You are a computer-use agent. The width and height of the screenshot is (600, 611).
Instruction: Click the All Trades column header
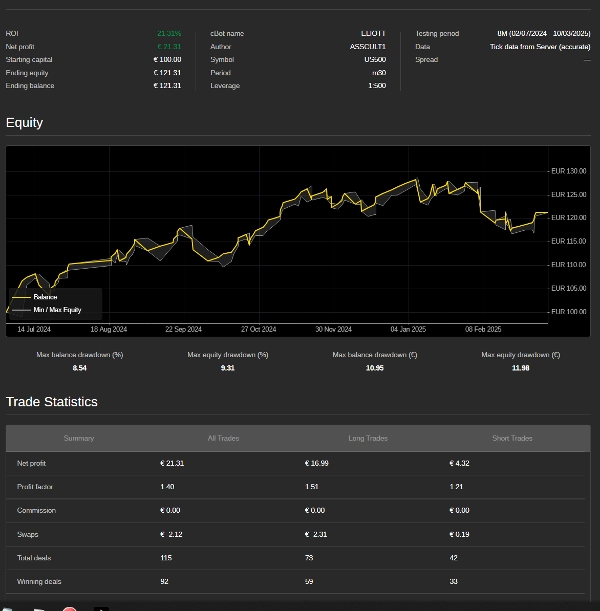[x=223, y=438]
